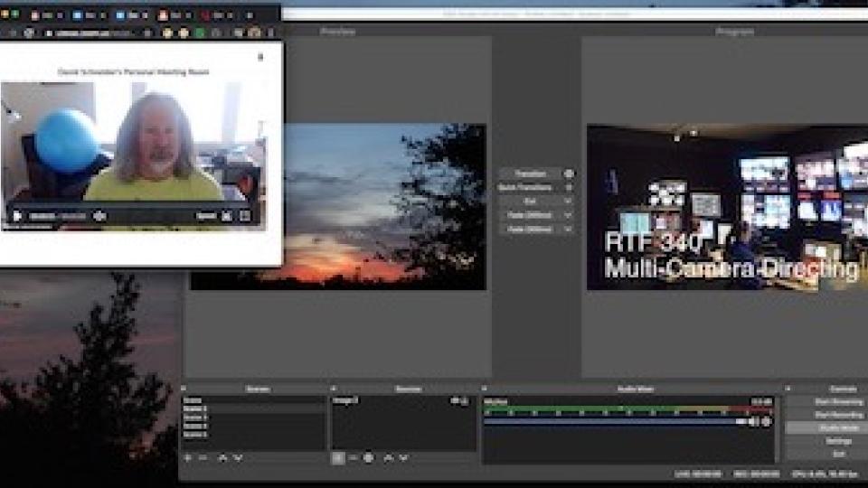Screen dimensions: 868x488
Task: Open the first Fade quick transition dropdown arrow
Action: pos(568,215)
